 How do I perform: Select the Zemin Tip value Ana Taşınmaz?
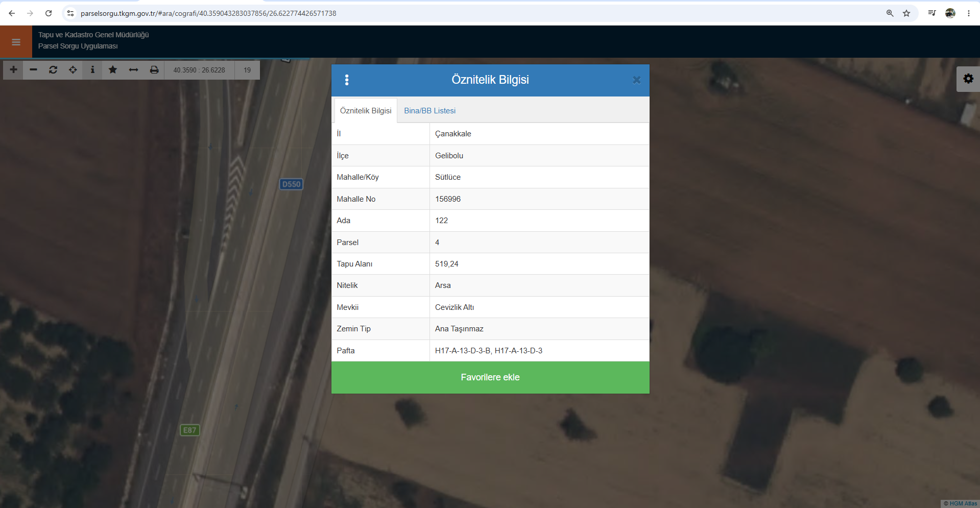[x=539, y=329]
